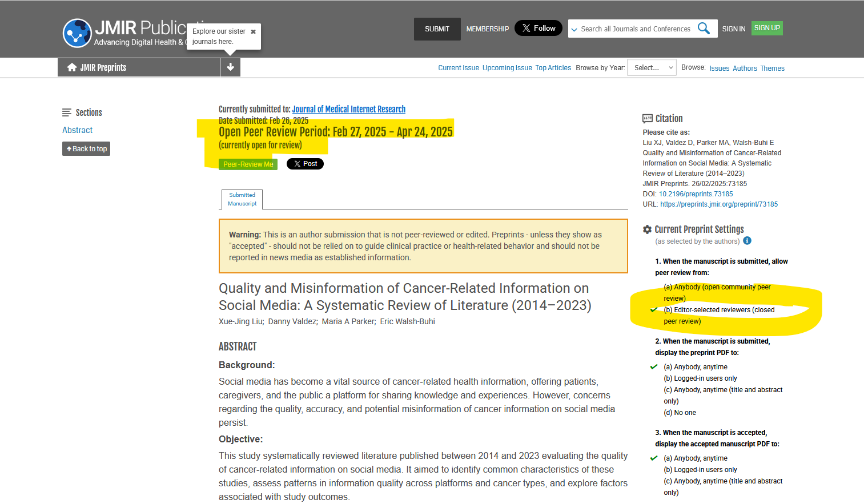Click the Date Submitted text
Image resolution: width=864 pixels, height=504 pixels.
(263, 120)
